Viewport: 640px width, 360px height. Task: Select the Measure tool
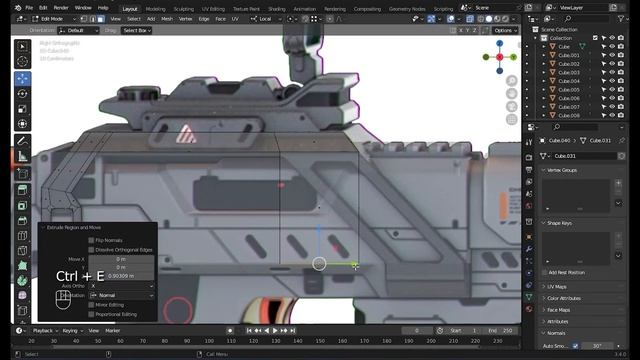click(x=22, y=156)
